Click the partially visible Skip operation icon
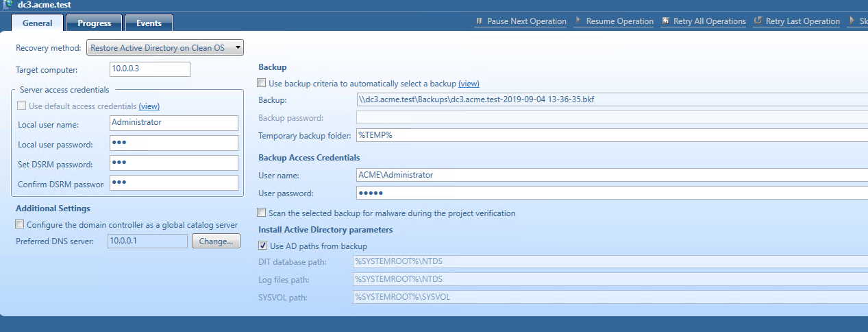This screenshot has width=868, height=332. pos(853,21)
